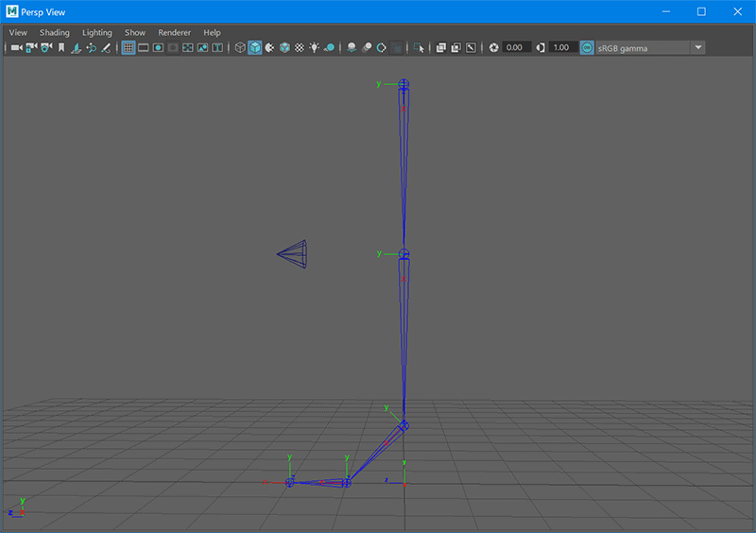This screenshot has height=533, width=756.
Task: Select the top joint of the chain
Action: (x=404, y=84)
